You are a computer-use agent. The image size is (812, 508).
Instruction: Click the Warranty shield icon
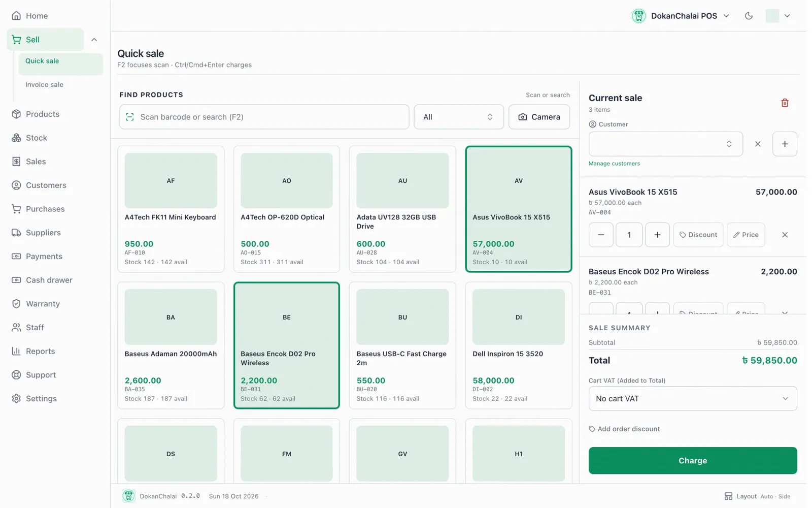coord(16,304)
